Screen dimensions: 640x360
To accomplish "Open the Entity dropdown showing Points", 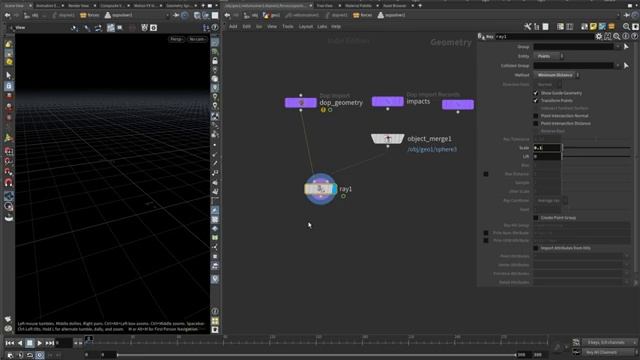I will click(549, 56).
